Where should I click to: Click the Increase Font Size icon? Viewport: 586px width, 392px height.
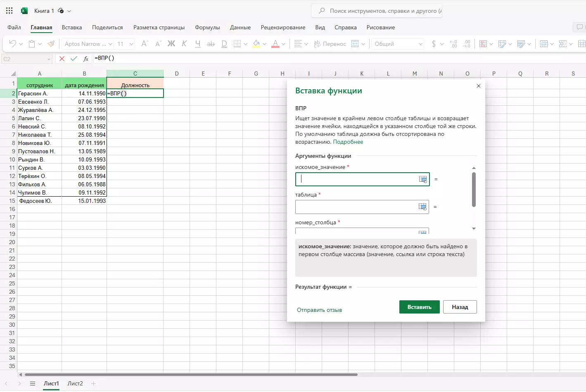tap(145, 44)
